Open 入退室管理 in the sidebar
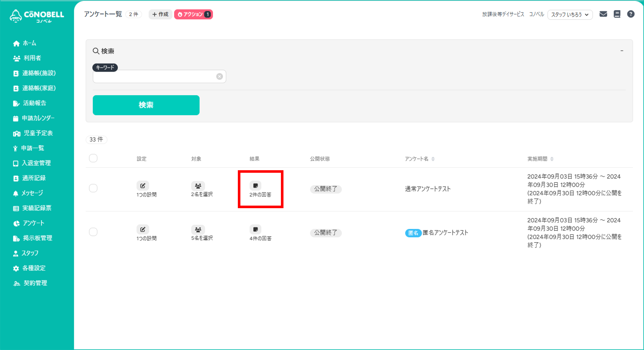 (32, 163)
